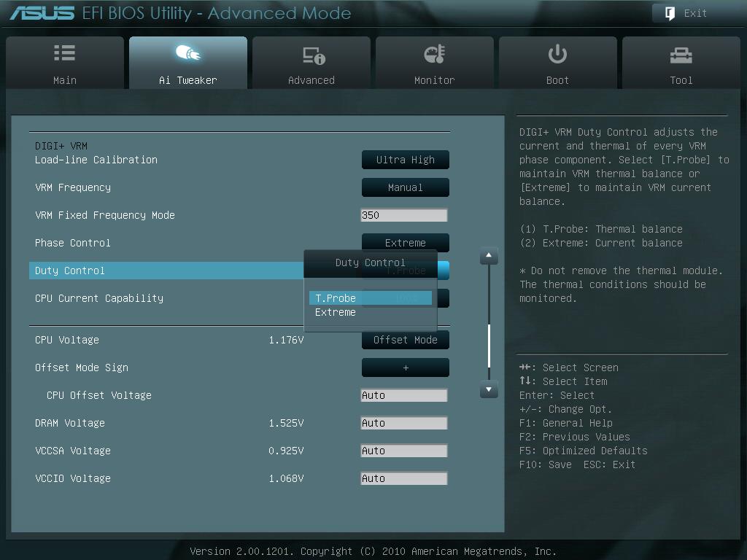Click the Advanced tab monitor info icon

[314, 55]
